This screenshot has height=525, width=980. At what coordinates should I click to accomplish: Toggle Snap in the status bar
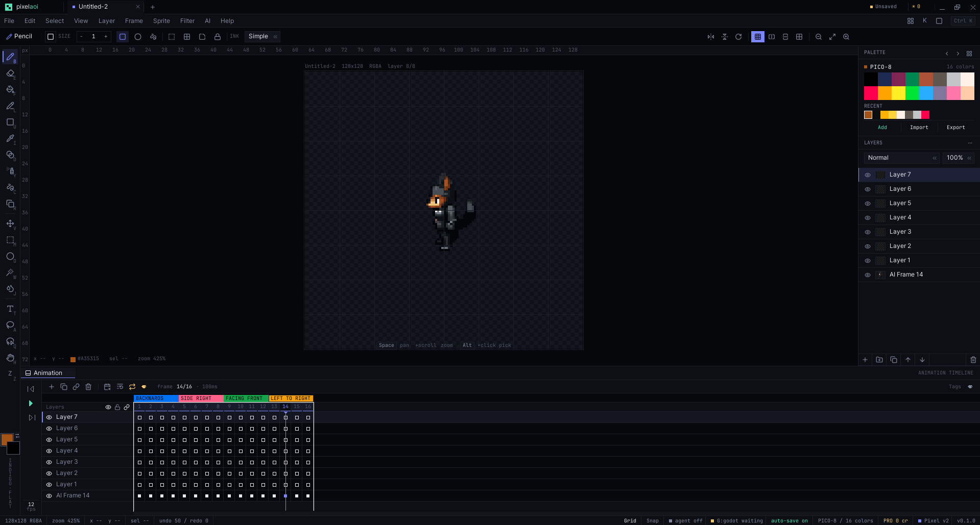click(x=652, y=520)
